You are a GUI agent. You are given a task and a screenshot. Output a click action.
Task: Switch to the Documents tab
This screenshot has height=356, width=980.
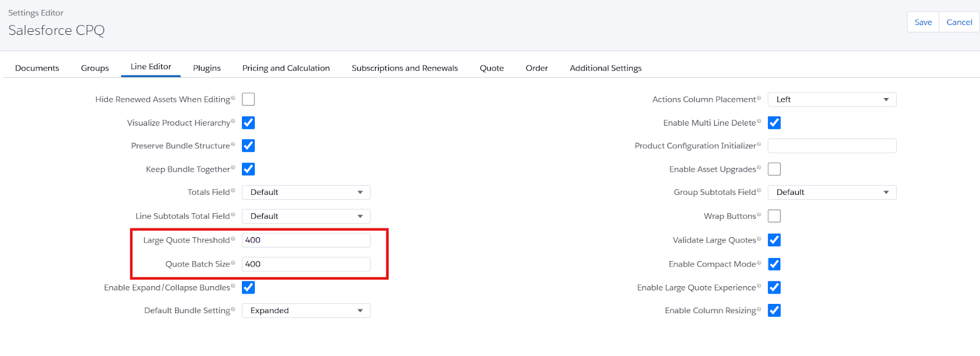pyautogui.click(x=37, y=68)
